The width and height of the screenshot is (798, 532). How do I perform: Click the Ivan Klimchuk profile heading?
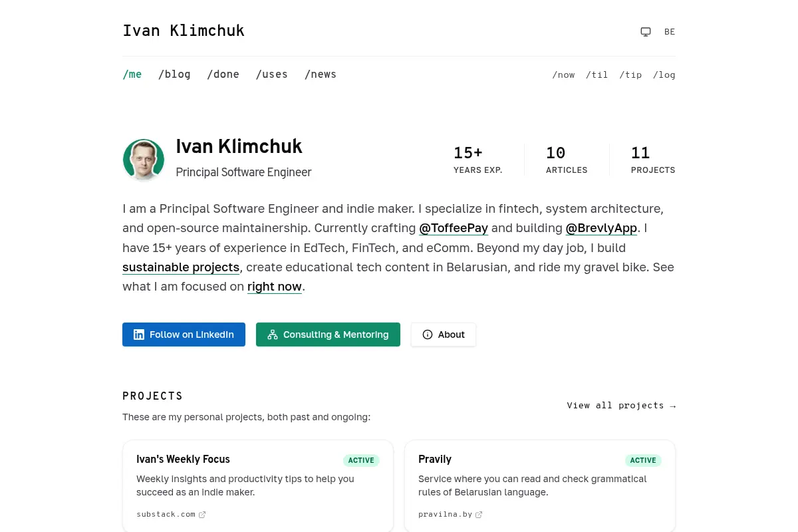click(x=239, y=146)
